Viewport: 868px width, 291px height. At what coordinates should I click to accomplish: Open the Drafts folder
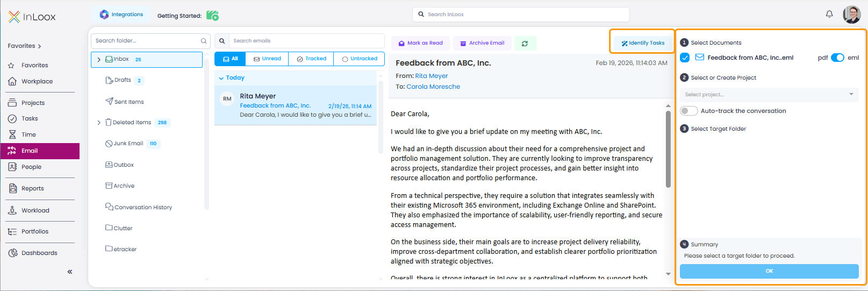(x=123, y=80)
